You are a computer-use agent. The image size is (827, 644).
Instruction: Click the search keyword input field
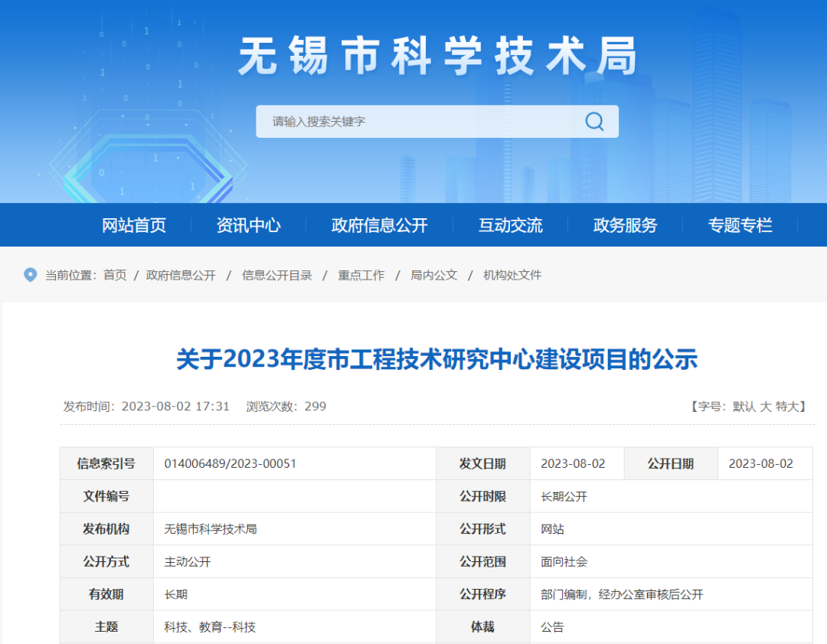[x=413, y=122]
